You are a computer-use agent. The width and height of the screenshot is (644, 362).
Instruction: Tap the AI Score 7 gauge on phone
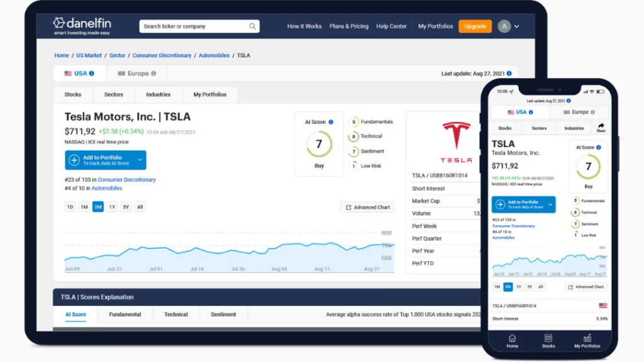pyautogui.click(x=588, y=167)
